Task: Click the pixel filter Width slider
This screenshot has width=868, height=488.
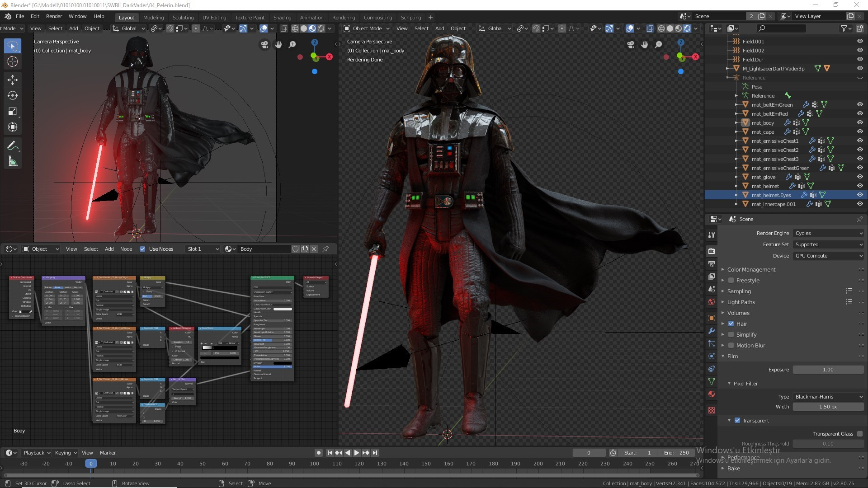Action: coord(828,407)
